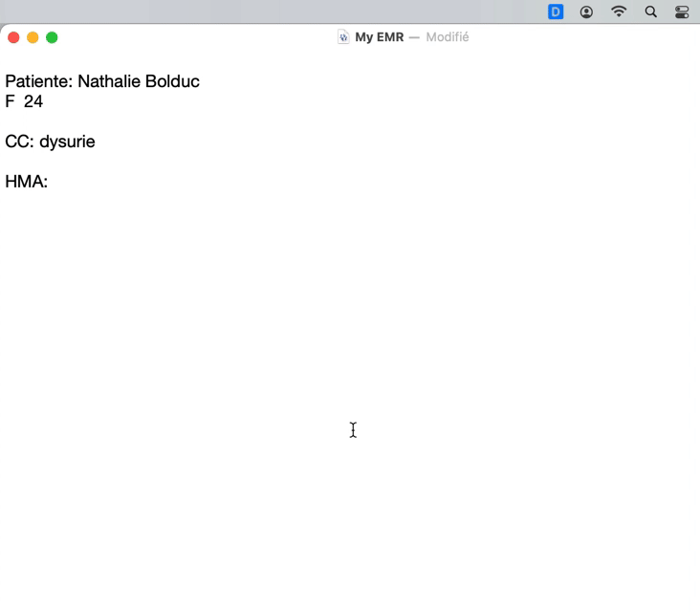Image resolution: width=700 pixels, height=612 pixels.
Task: Click the line "F 24"
Action: 24,101
